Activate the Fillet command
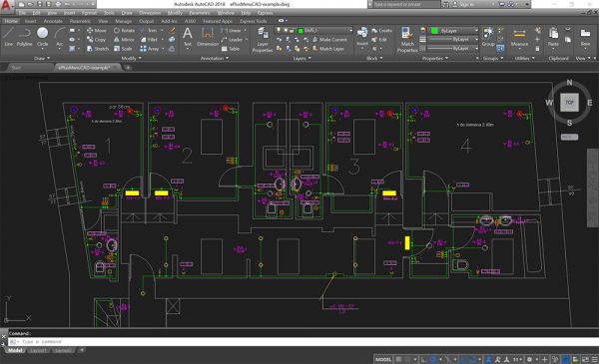Screen dimensions: 599x364 click(149, 40)
